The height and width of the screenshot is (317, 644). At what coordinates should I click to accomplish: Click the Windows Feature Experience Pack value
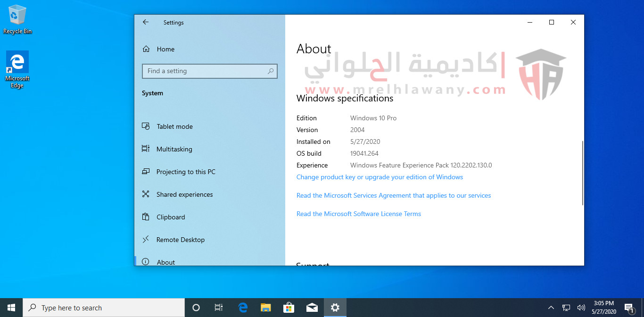click(x=421, y=165)
